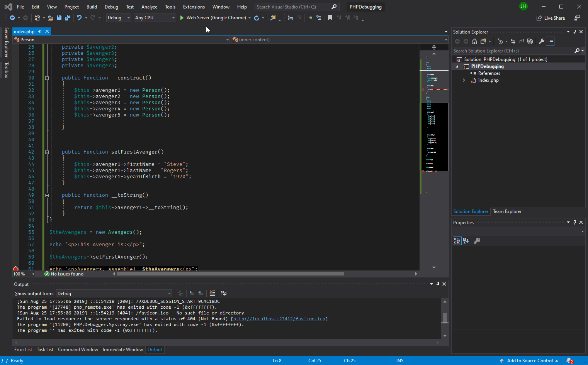The image size is (588, 365).
Task: Open the Debug configuration dropdown
Action: point(119,18)
